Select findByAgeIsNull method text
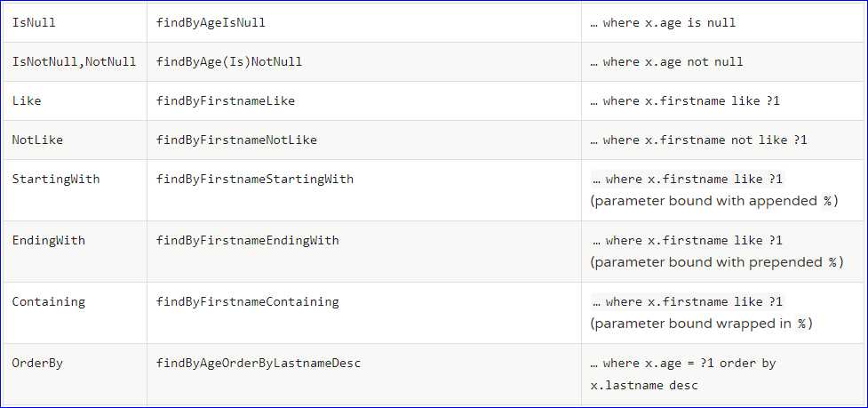The width and height of the screenshot is (868, 408). click(x=211, y=23)
